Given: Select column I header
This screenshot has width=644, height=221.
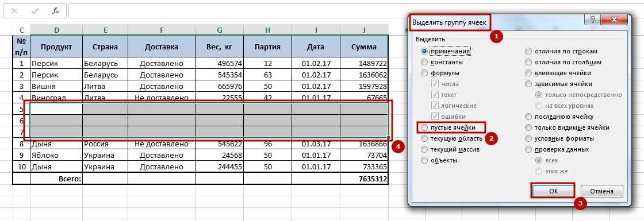Looking at the screenshot, I should [x=316, y=30].
